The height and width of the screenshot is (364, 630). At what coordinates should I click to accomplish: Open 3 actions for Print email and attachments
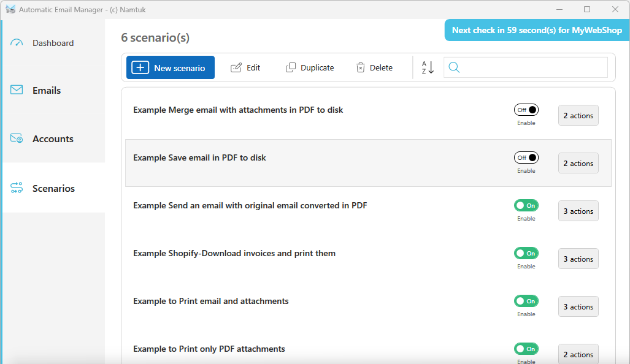tap(578, 306)
